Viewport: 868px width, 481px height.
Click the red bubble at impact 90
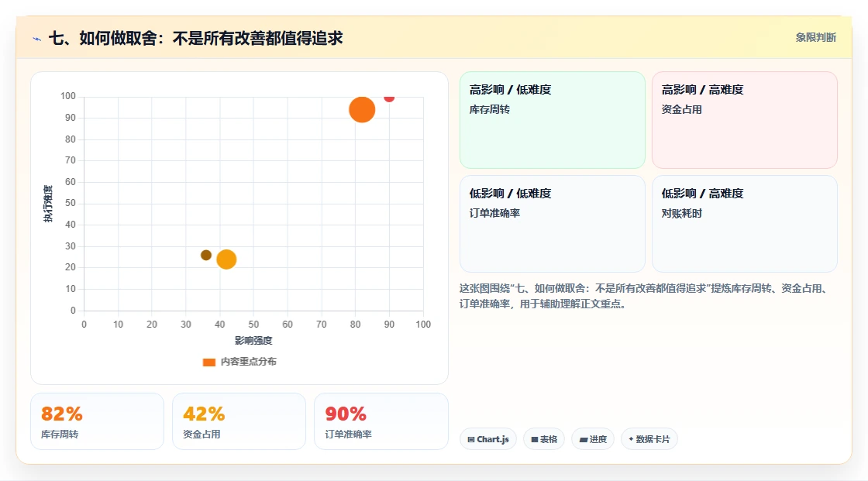(x=389, y=98)
